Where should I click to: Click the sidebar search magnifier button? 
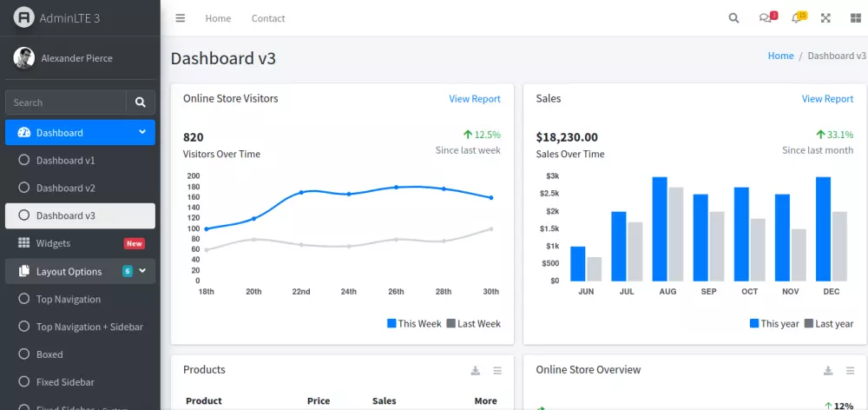pyautogui.click(x=141, y=102)
